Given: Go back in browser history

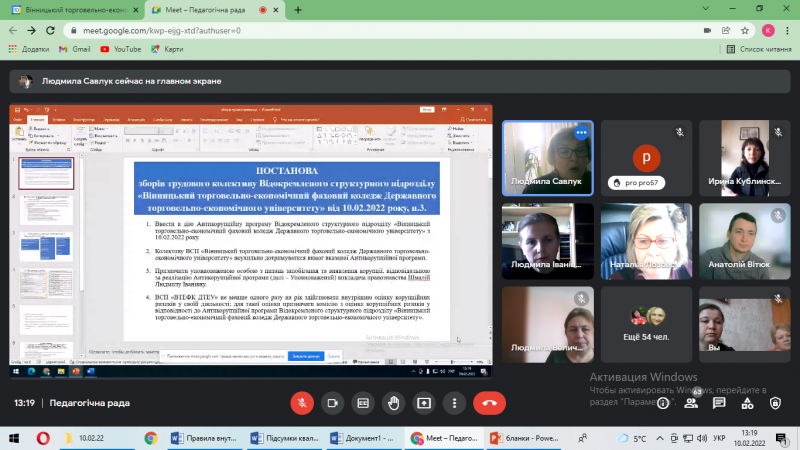Looking at the screenshot, I should click(x=13, y=31).
